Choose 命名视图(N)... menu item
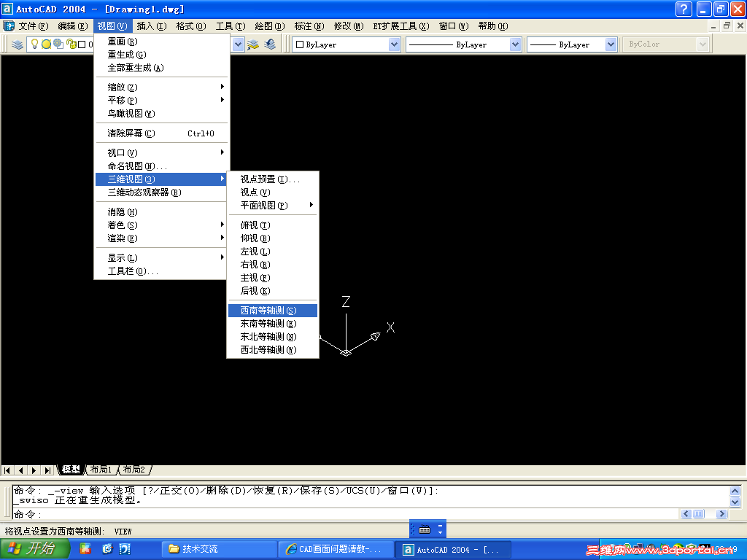Viewport: 747px width, 560px height. point(161,166)
